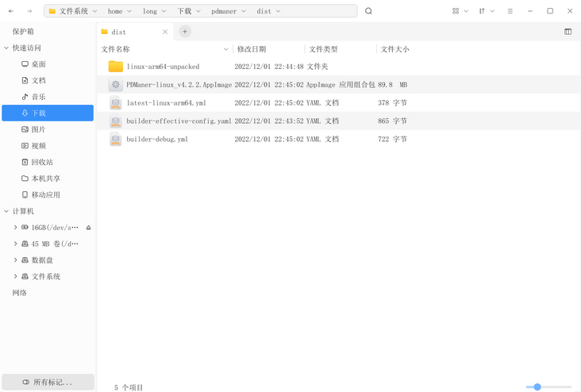Go forward with the right arrow

point(29,11)
